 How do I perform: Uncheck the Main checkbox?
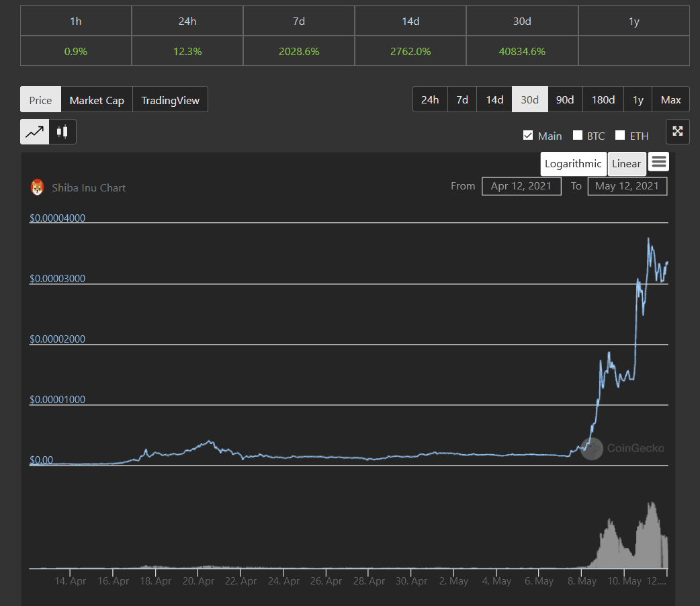pos(528,136)
